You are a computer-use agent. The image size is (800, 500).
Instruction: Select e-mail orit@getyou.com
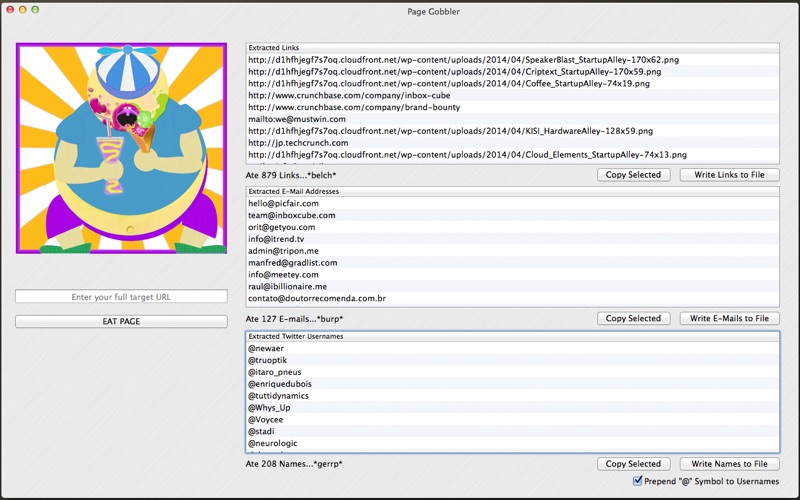pos(512,227)
